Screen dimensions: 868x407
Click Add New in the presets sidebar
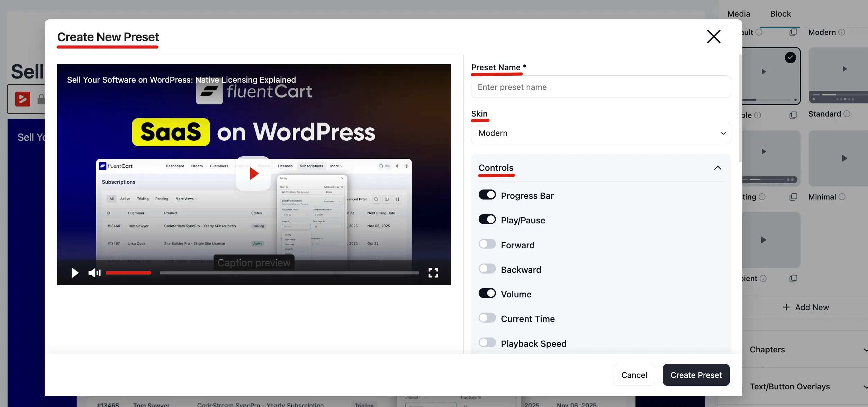pos(806,307)
